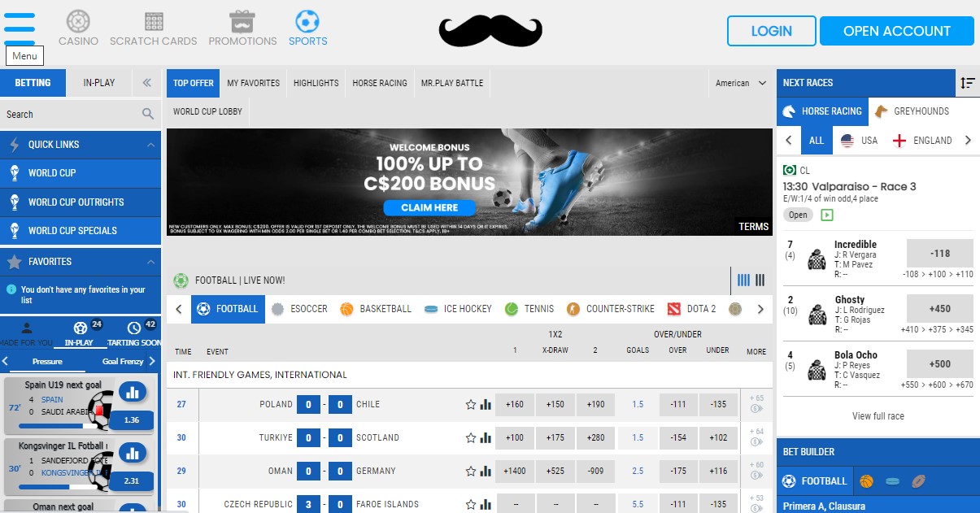Click the Search input field
This screenshot has width=980, height=513.
point(69,115)
